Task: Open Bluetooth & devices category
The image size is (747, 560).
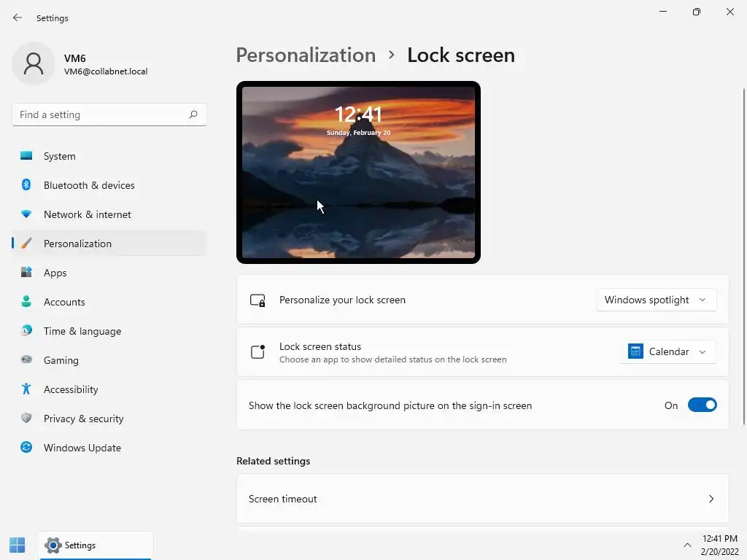Action: pyautogui.click(x=109, y=185)
